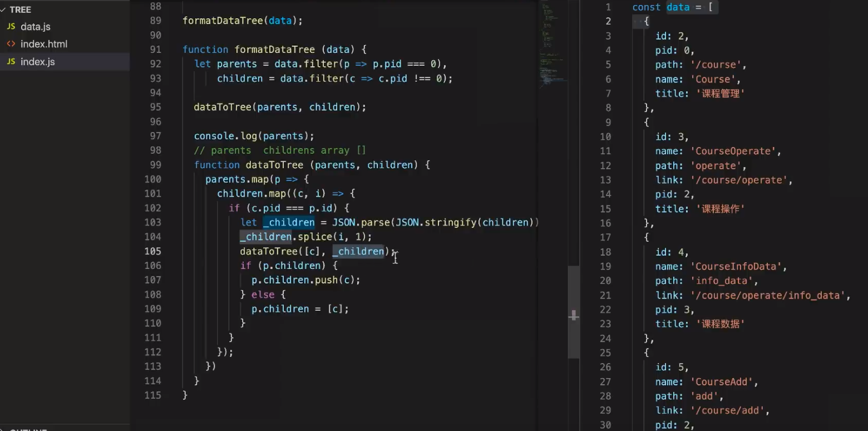Click the JS file icon beside index.js

click(11, 62)
